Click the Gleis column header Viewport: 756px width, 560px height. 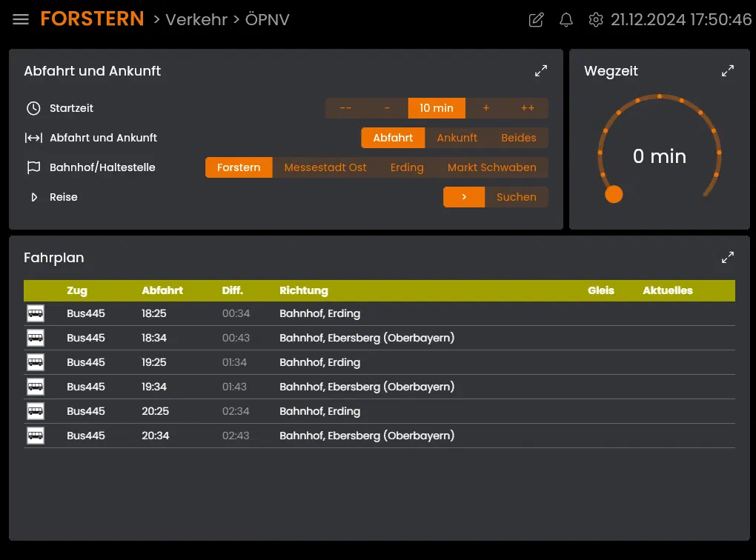click(601, 290)
